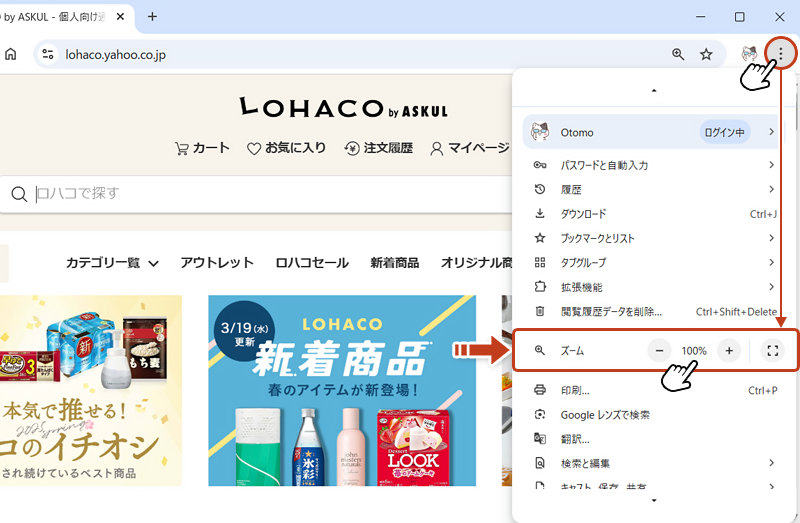The image size is (800, 523).
Task: Click the magnifier icon beside ズーム
Action: tap(540, 351)
